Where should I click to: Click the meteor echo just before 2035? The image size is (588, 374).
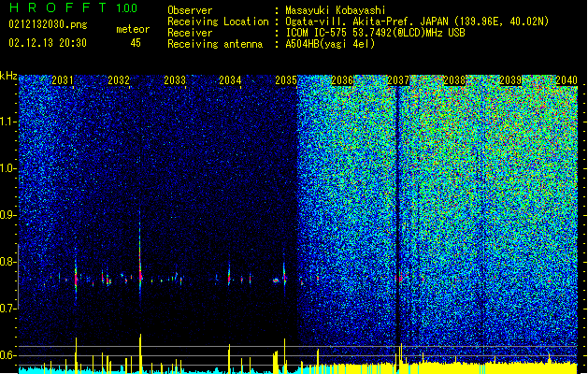pyautogui.click(x=284, y=274)
